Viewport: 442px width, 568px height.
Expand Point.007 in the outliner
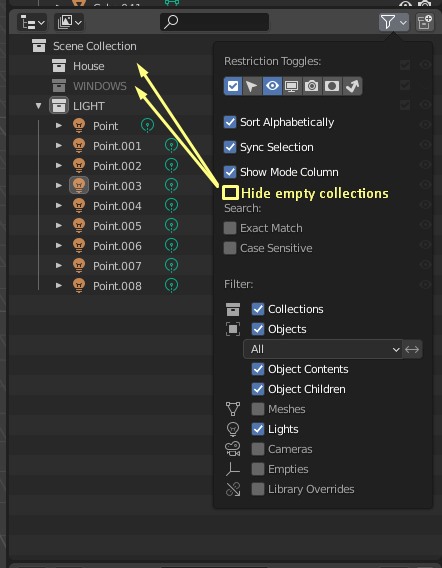pos(58,266)
